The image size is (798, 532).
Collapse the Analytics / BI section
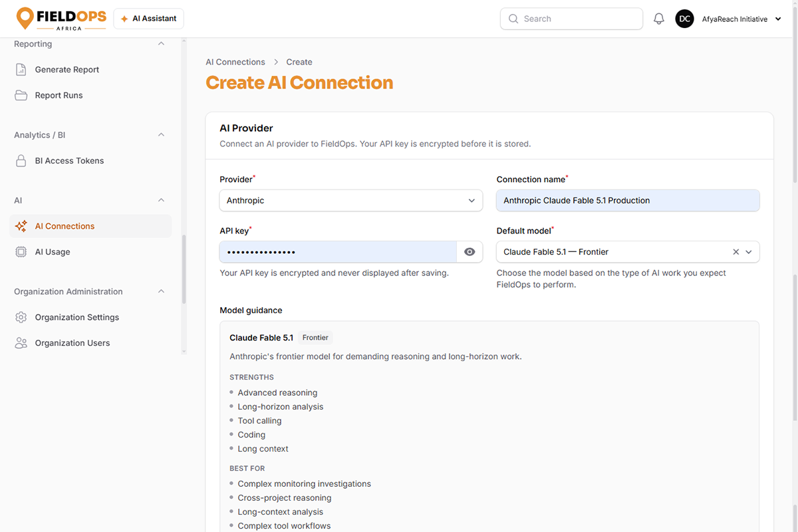(161, 135)
